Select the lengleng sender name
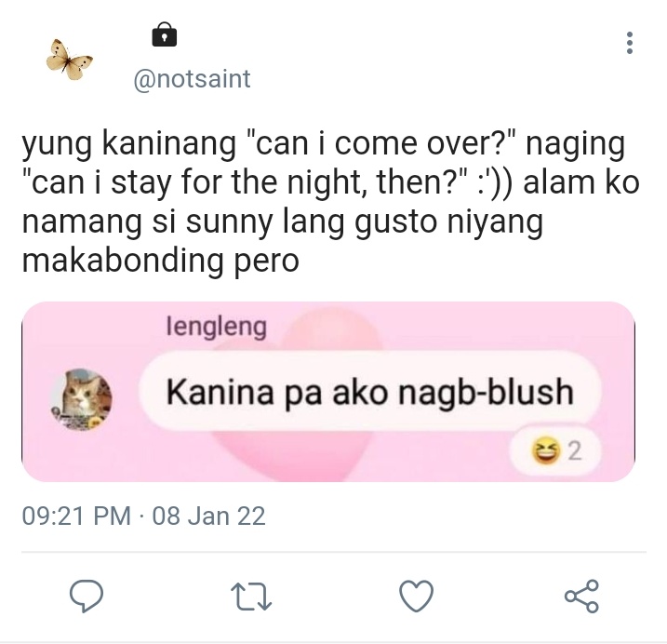 pos(217,327)
